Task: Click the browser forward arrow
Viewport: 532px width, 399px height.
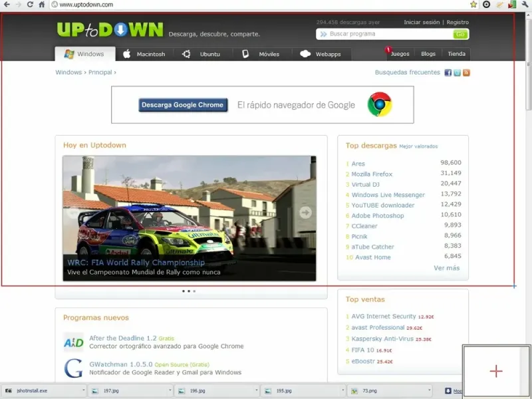Action: pyautogui.click(x=19, y=5)
